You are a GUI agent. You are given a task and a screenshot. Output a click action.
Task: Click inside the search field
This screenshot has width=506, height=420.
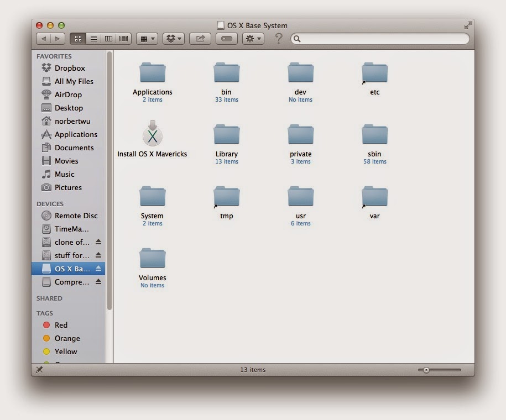pyautogui.click(x=380, y=39)
